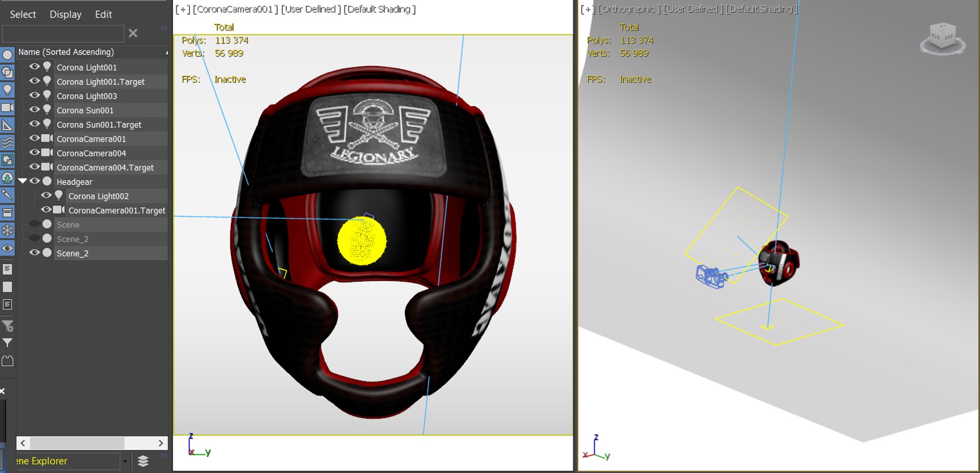Clear the search filter with X button

(x=133, y=33)
